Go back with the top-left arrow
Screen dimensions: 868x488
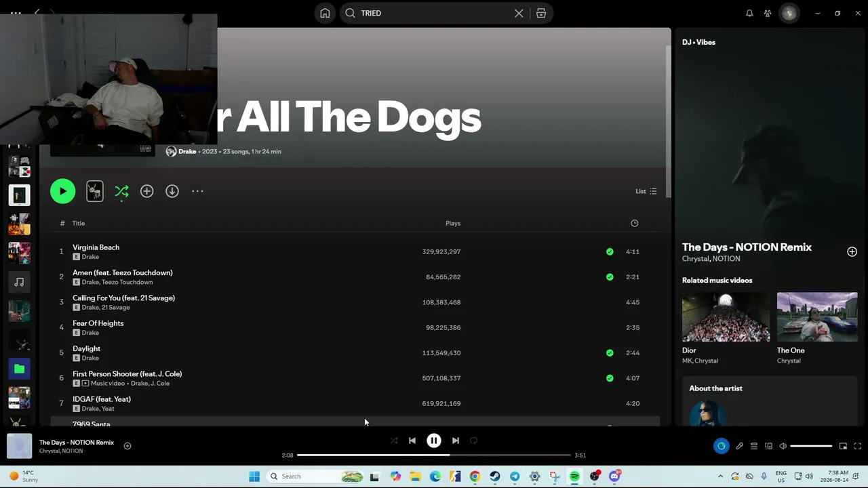37,13
